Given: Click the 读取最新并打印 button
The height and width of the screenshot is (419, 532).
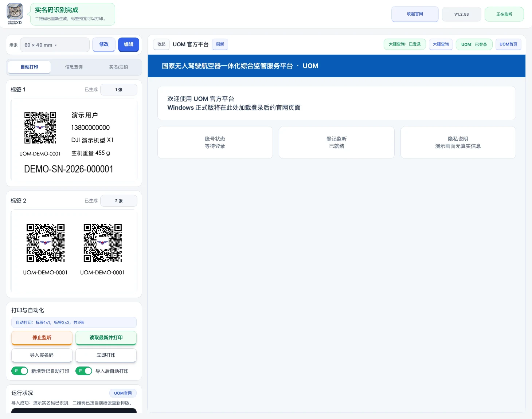Looking at the screenshot, I should (x=106, y=338).
